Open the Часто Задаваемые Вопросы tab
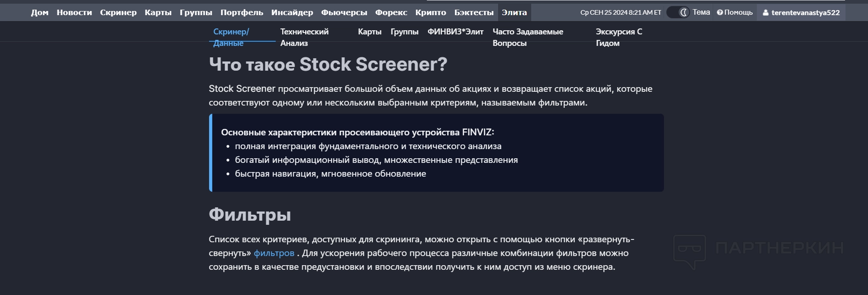Screen dimensions: 868x295 pyautogui.click(x=528, y=37)
